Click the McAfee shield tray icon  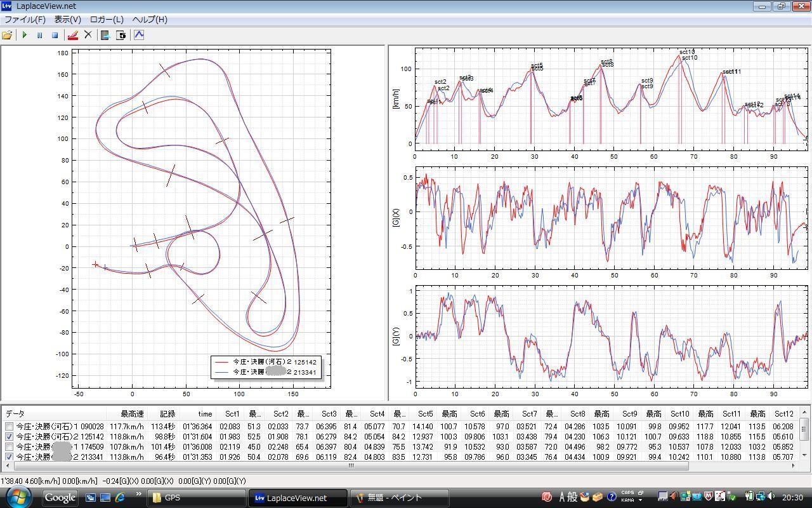click(x=708, y=497)
